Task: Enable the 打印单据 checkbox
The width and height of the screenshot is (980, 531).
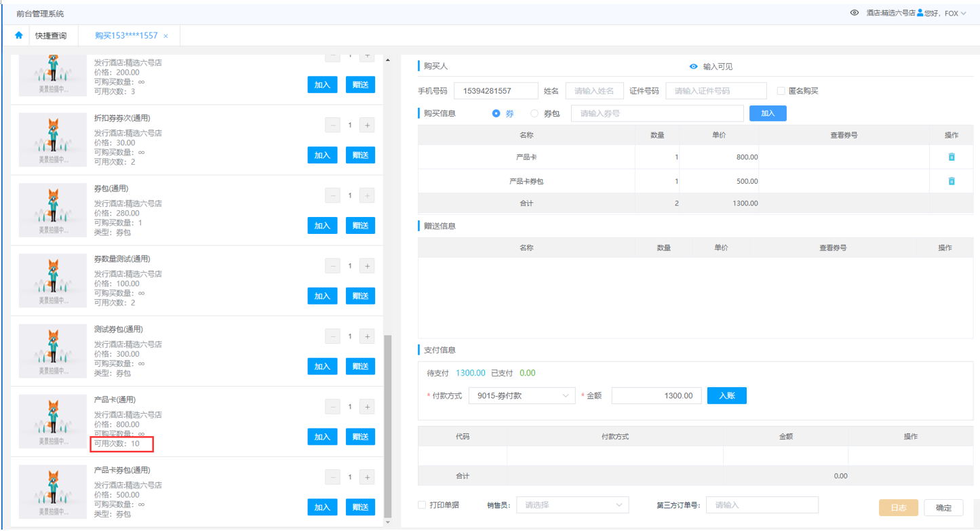Action: click(x=422, y=505)
